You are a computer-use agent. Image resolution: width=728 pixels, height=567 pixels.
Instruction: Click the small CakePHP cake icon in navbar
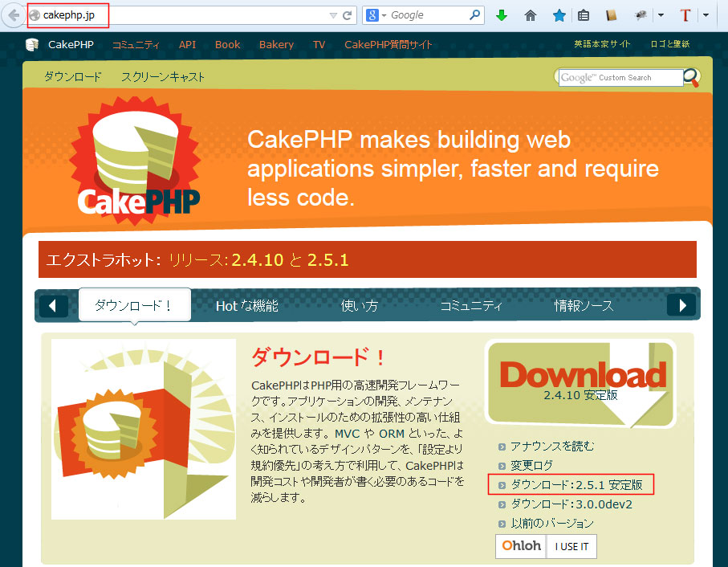(x=31, y=45)
